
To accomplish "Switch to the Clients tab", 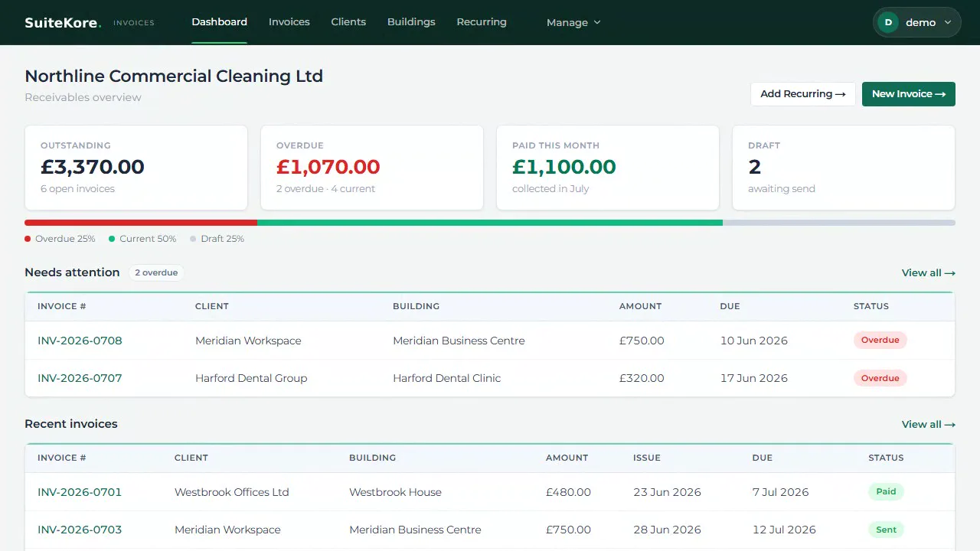I will coord(348,21).
